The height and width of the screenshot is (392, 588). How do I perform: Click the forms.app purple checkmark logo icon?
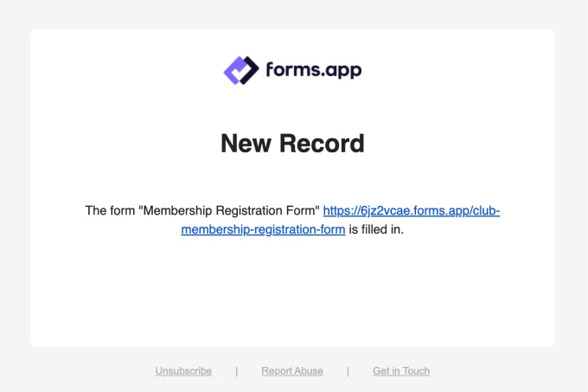(x=241, y=70)
